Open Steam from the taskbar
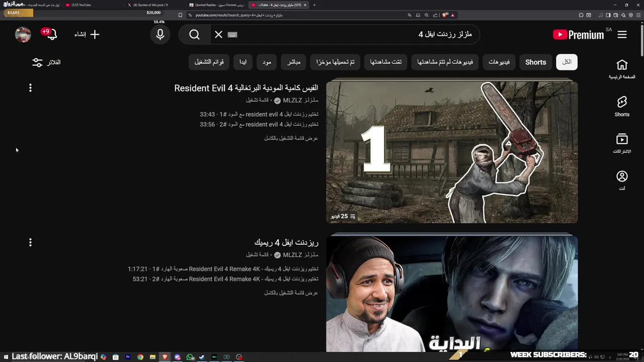The width and height of the screenshot is (644, 362). point(202,357)
